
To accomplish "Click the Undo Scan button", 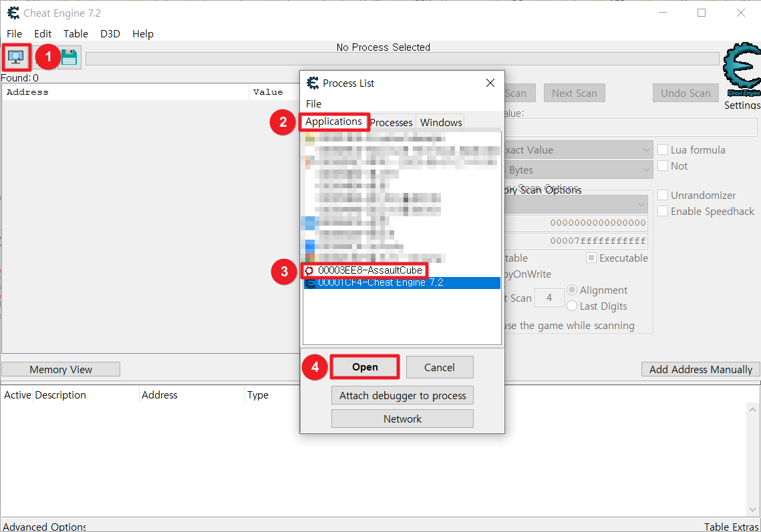I will click(x=686, y=93).
